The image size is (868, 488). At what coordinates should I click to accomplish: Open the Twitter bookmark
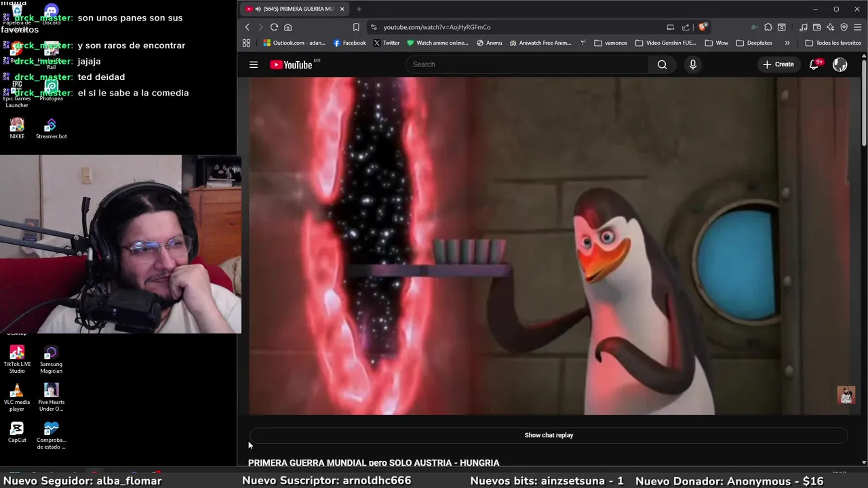click(x=386, y=43)
